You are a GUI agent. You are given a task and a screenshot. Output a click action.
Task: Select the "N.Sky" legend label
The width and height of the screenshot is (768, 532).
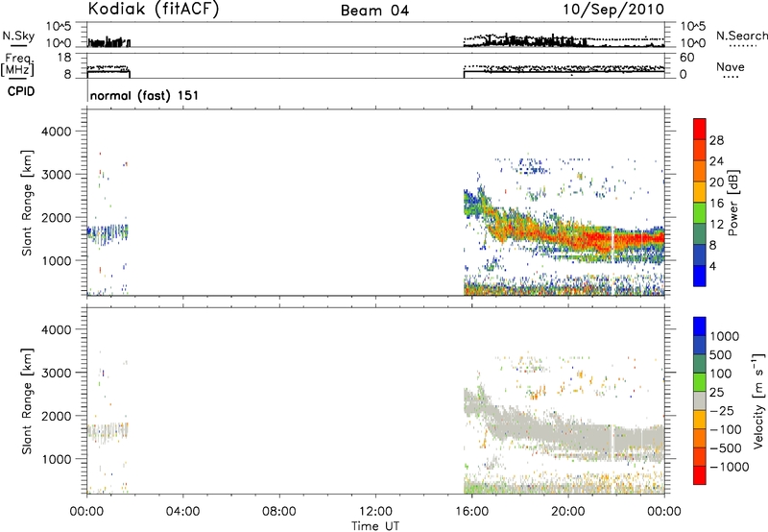[x=18, y=36]
